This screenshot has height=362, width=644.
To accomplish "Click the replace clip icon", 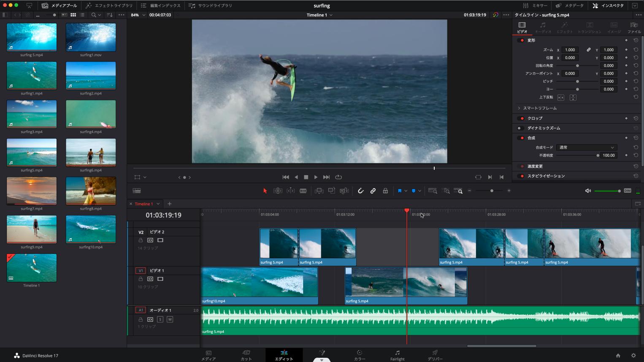I will coord(344,191).
